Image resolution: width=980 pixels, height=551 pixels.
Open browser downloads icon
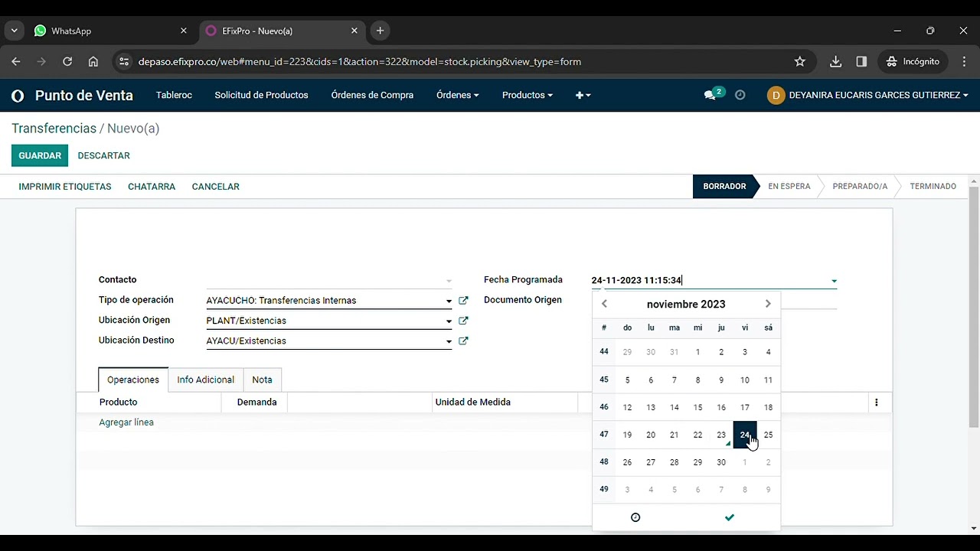pos(836,61)
